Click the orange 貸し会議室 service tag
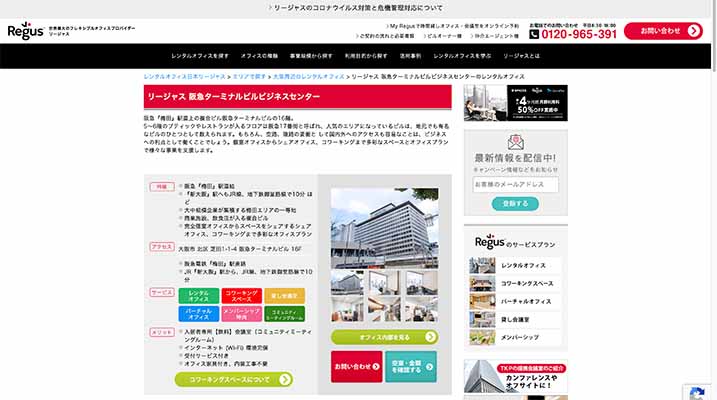The image size is (717, 400). click(x=284, y=296)
